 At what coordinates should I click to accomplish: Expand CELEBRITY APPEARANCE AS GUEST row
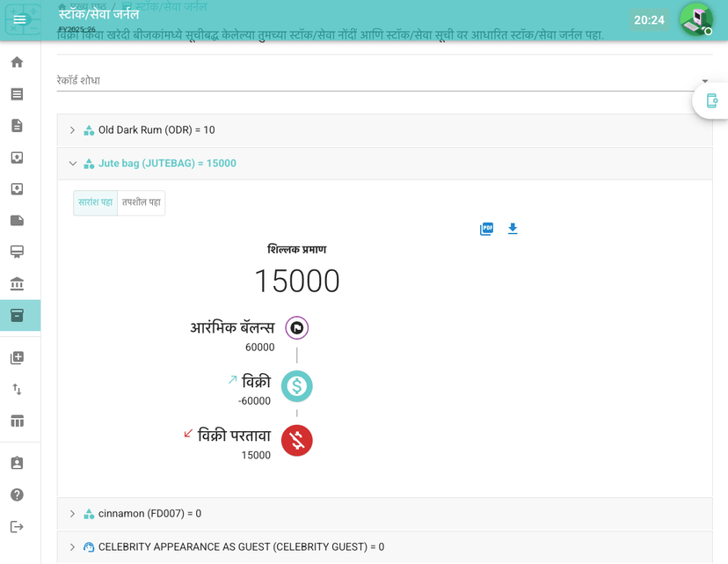tap(73, 547)
